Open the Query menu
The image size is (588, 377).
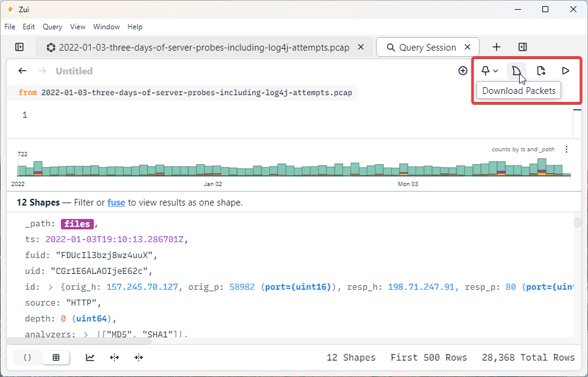click(x=52, y=27)
